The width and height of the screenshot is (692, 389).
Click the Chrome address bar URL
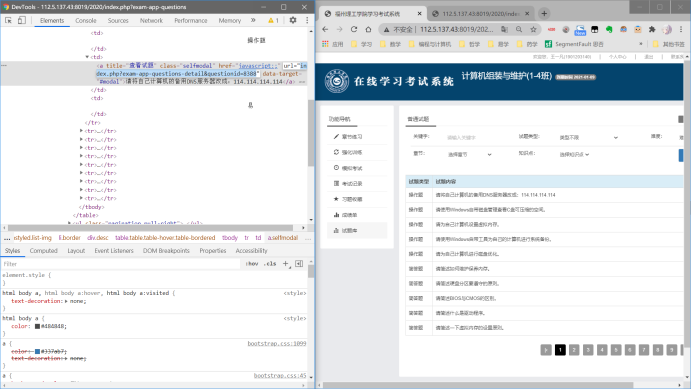[x=457, y=29]
